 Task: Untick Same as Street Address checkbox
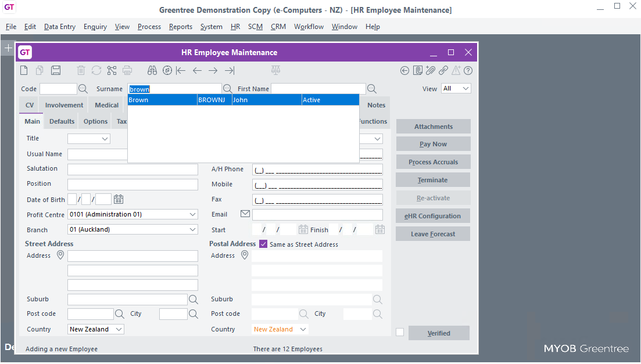[x=263, y=244]
